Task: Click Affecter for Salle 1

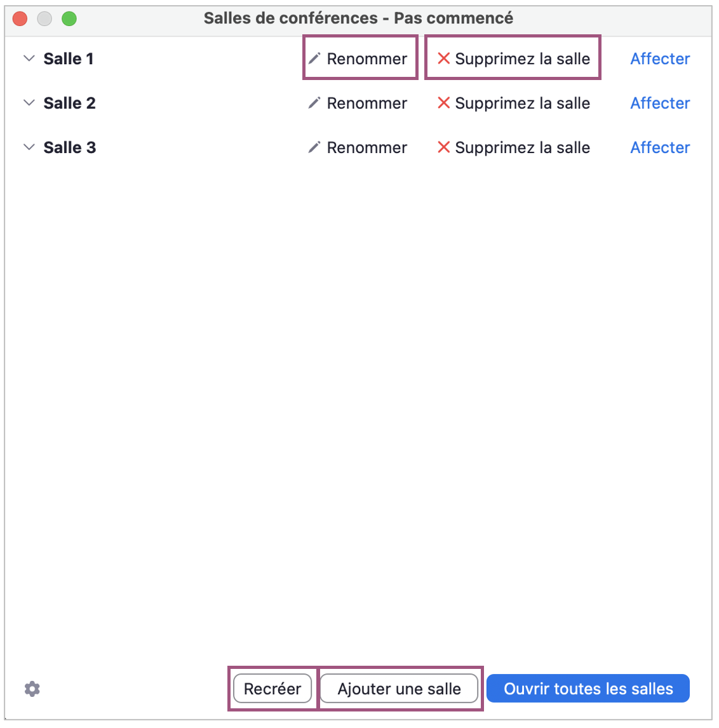Action: pos(660,59)
